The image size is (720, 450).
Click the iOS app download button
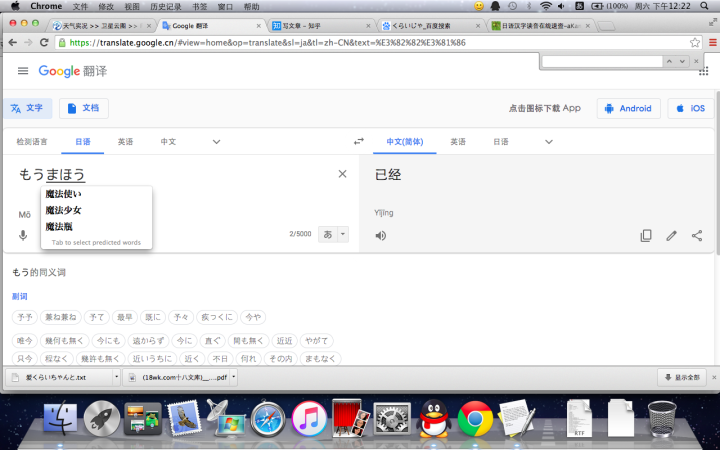coord(691,108)
